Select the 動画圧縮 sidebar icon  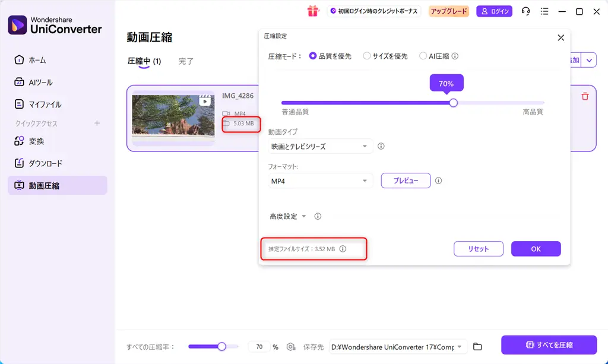pyautogui.click(x=39, y=186)
